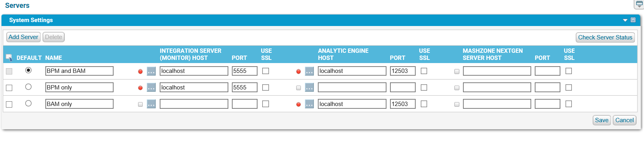This screenshot has width=644, height=160.
Task: Enable MashZone SSL for BPM only
Action: pyautogui.click(x=569, y=87)
